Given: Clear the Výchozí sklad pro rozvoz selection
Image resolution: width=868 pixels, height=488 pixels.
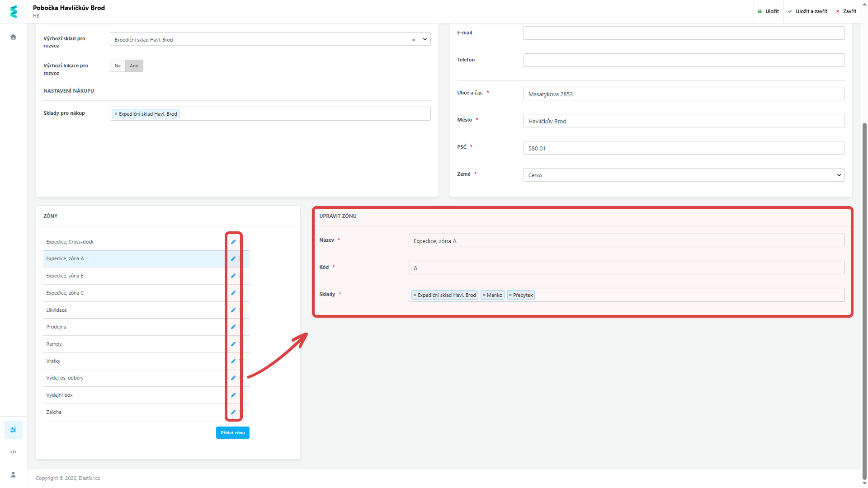Looking at the screenshot, I should tap(413, 40).
